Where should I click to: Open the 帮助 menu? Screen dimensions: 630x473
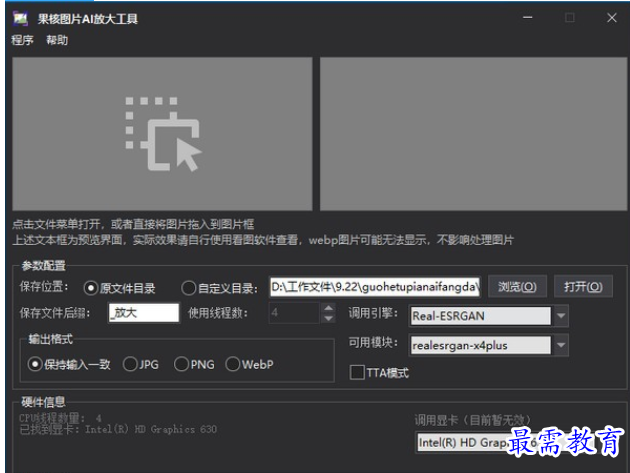[57, 40]
